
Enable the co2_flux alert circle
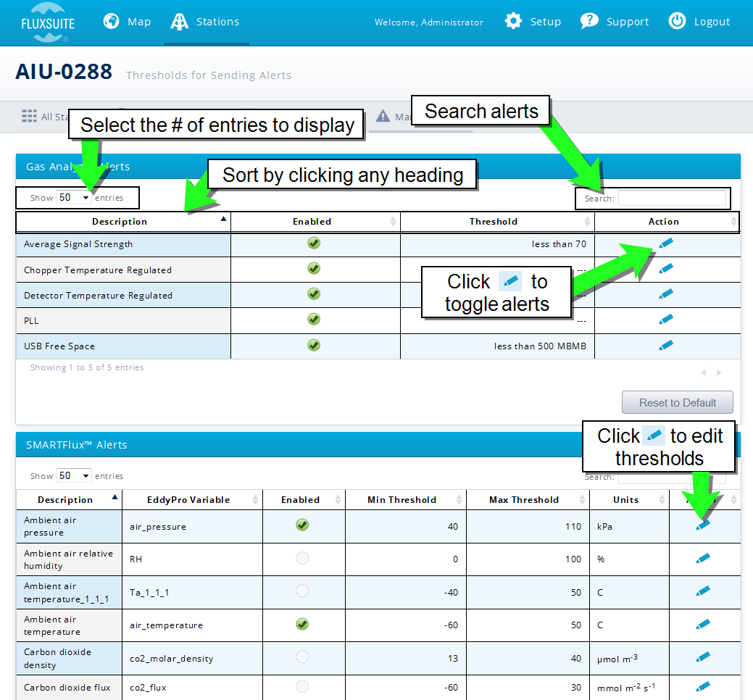[x=302, y=686]
